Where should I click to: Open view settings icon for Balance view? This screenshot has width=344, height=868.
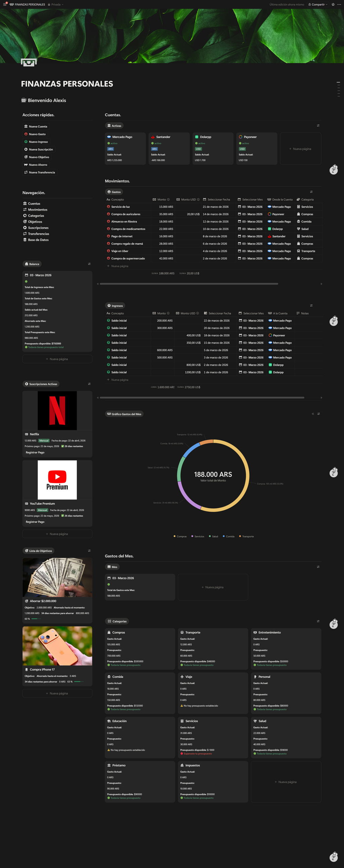[89, 264]
